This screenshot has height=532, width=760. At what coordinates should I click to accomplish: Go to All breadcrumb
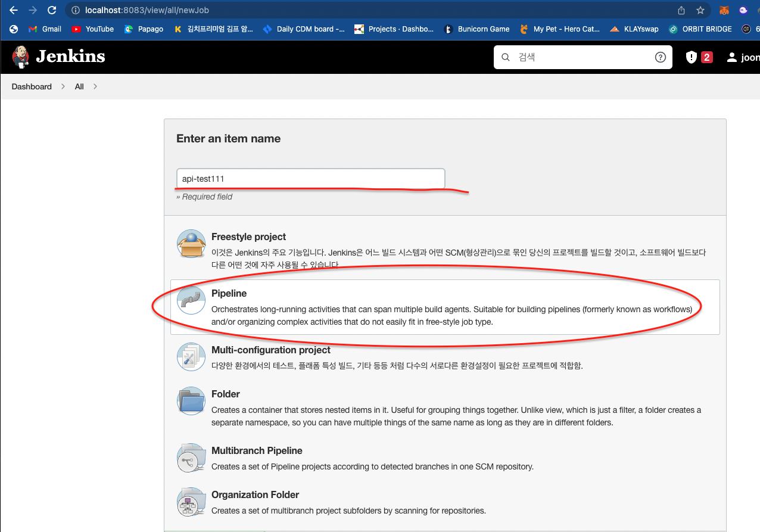(x=79, y=86)
